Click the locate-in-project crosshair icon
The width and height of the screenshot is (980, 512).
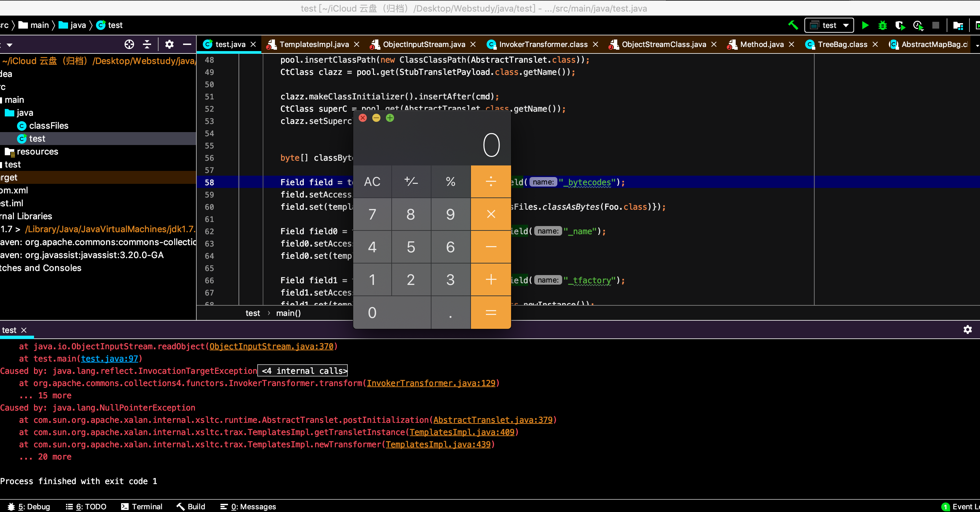tap(129, 45)
